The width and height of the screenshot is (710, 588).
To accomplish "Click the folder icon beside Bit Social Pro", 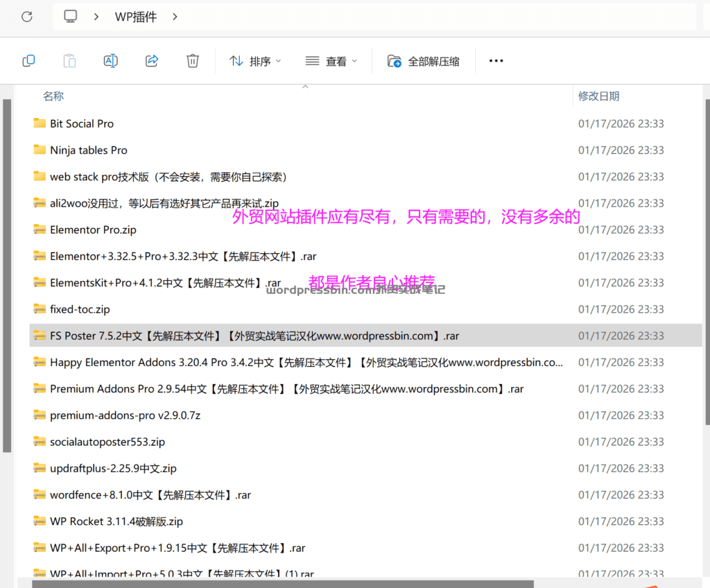I will (40, 123).
